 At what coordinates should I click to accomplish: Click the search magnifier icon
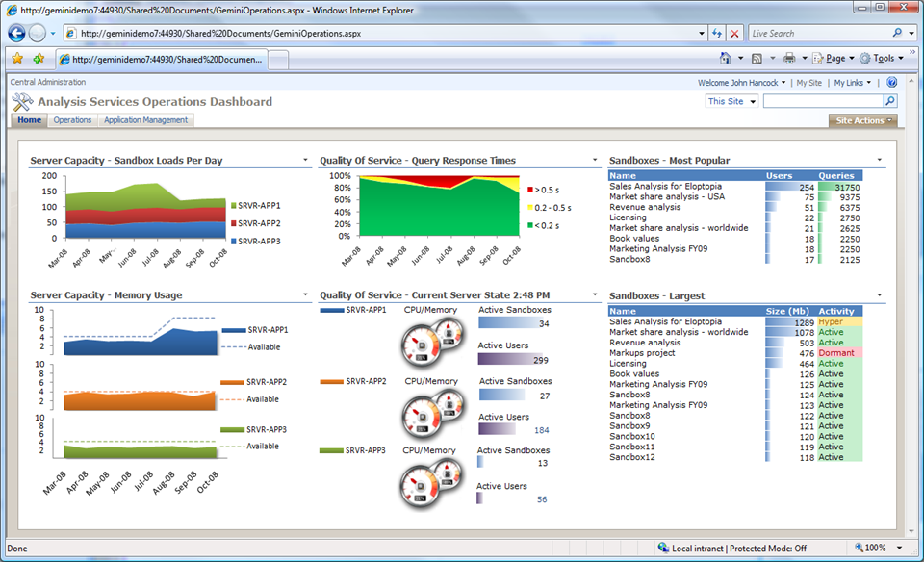[x=890, y=101]
